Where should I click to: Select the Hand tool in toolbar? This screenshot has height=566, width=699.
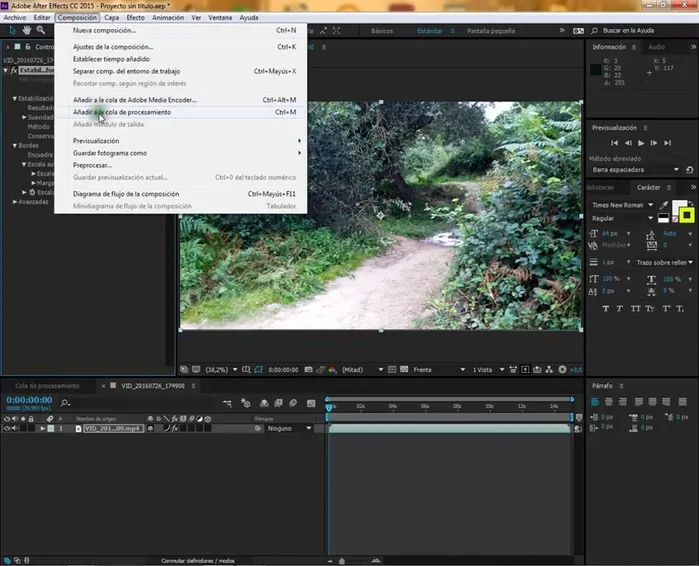(x=27, y=30)
